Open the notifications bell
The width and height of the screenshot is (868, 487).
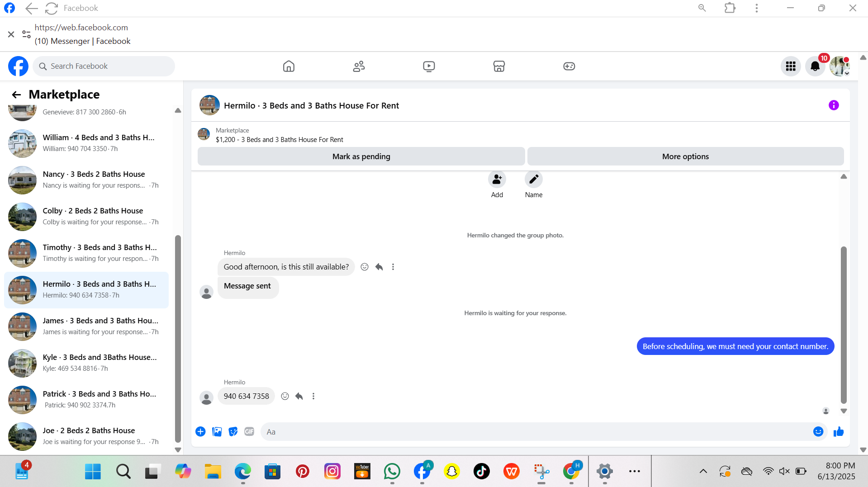coord(815,66)
